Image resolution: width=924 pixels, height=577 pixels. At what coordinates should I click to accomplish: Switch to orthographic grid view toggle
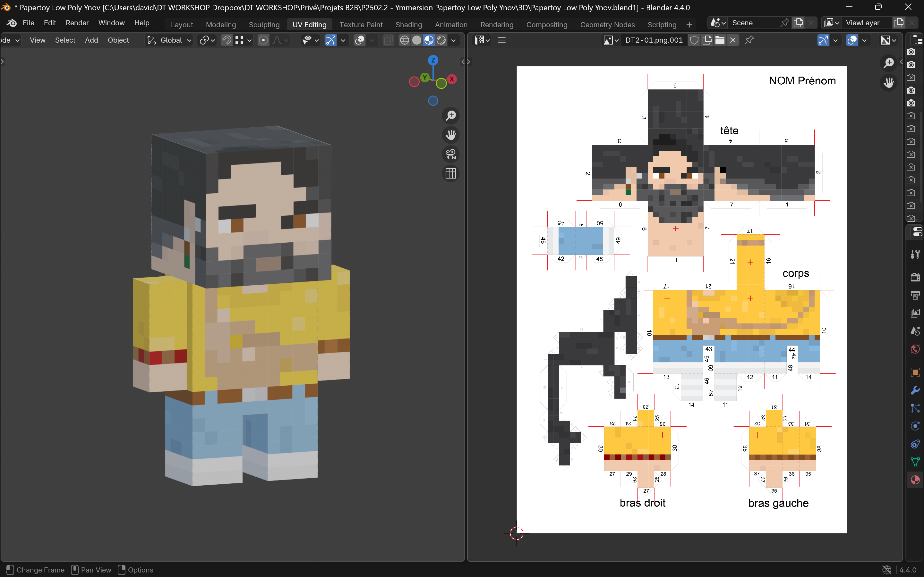pyautogui.click(x=450, y=174)
